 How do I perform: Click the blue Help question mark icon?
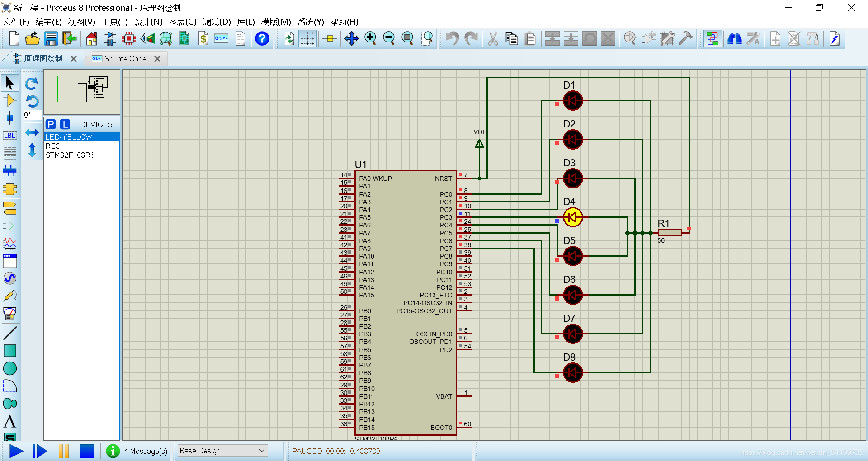[x=262, y=39]
